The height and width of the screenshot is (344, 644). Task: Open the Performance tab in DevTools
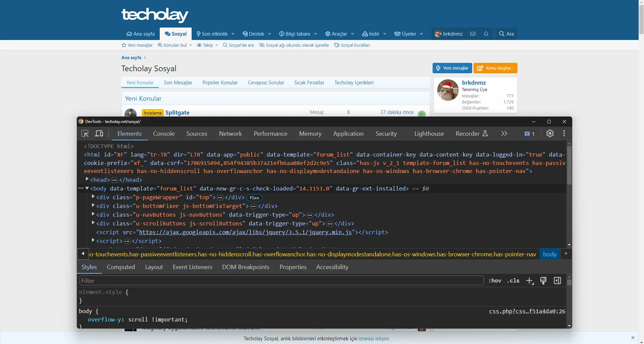pos(270,134)
